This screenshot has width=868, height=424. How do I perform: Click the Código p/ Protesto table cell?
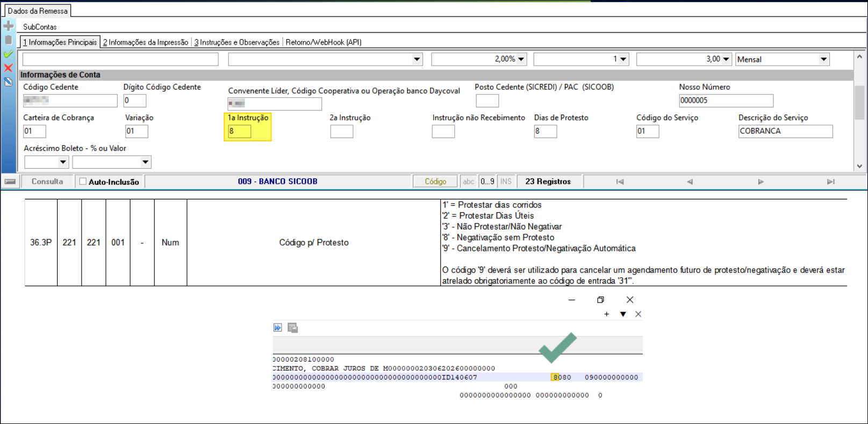[314, 242]
